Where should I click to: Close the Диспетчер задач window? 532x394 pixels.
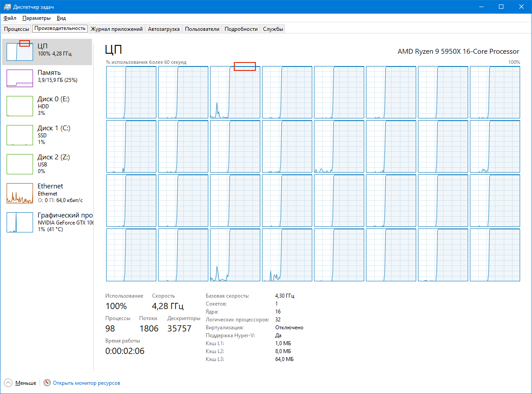click(521, 7)
